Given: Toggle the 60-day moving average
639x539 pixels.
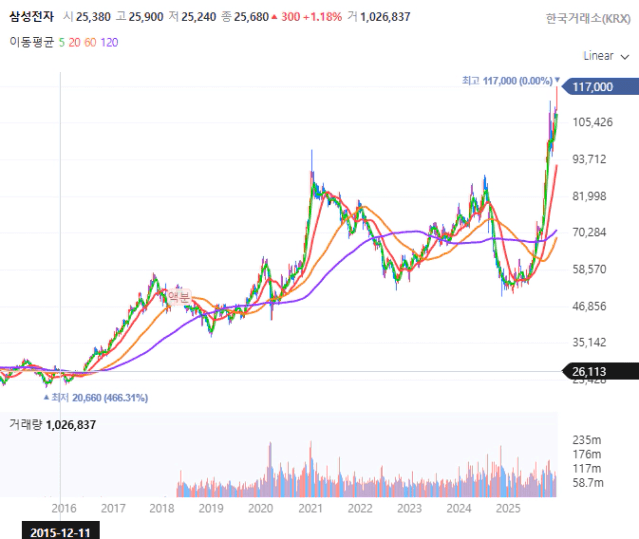Looking at the screenshot, I should [x=90, y=42].
